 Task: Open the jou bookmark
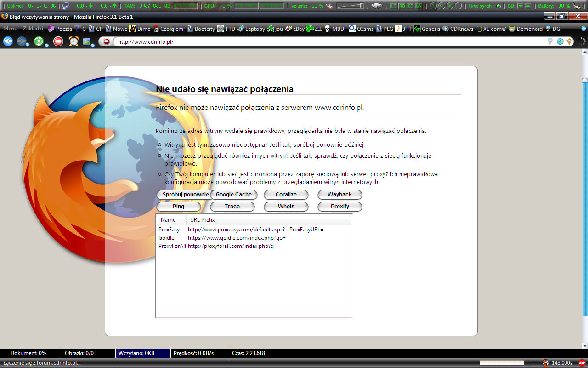click(275, 29)
